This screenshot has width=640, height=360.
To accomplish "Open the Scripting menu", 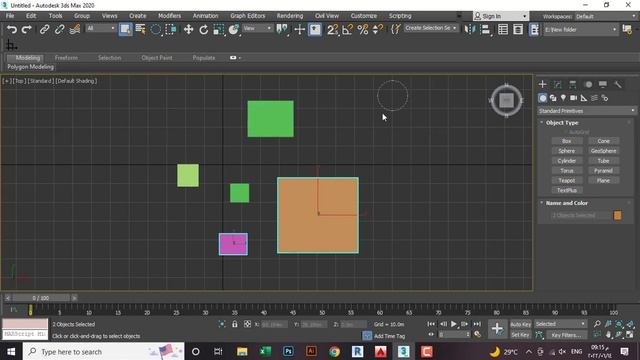I will click(x=400, y=16).
